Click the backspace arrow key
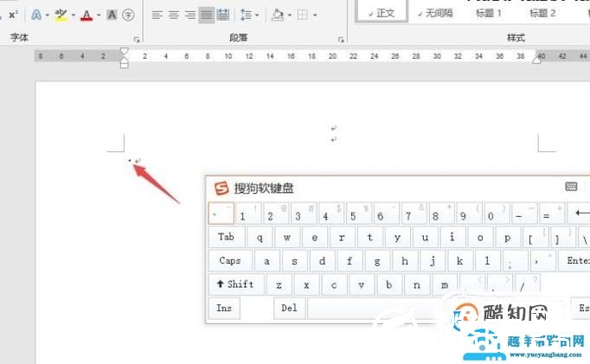The height and width of the screenshot is (364, 590). [580, 214]
